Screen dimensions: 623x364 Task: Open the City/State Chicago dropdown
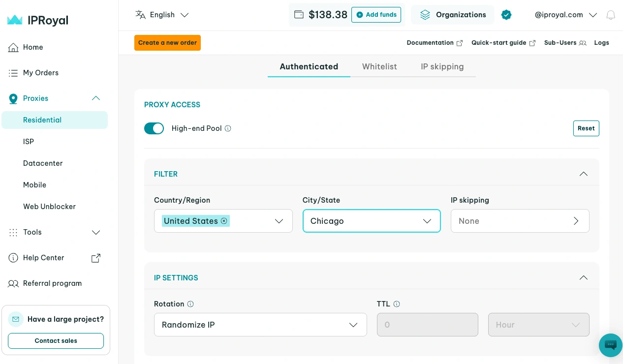point(372,221)
